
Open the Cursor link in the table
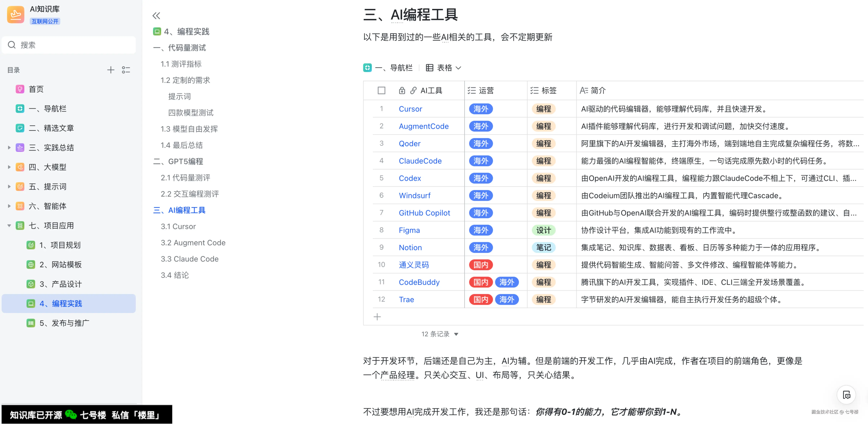pyautogui.click(x=410, y=109)
